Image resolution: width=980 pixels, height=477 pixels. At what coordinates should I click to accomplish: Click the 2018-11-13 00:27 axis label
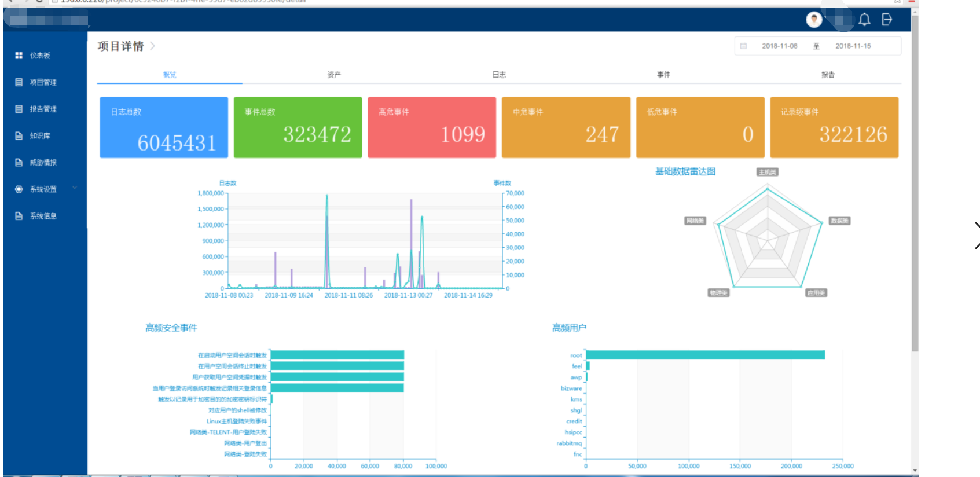409,295
